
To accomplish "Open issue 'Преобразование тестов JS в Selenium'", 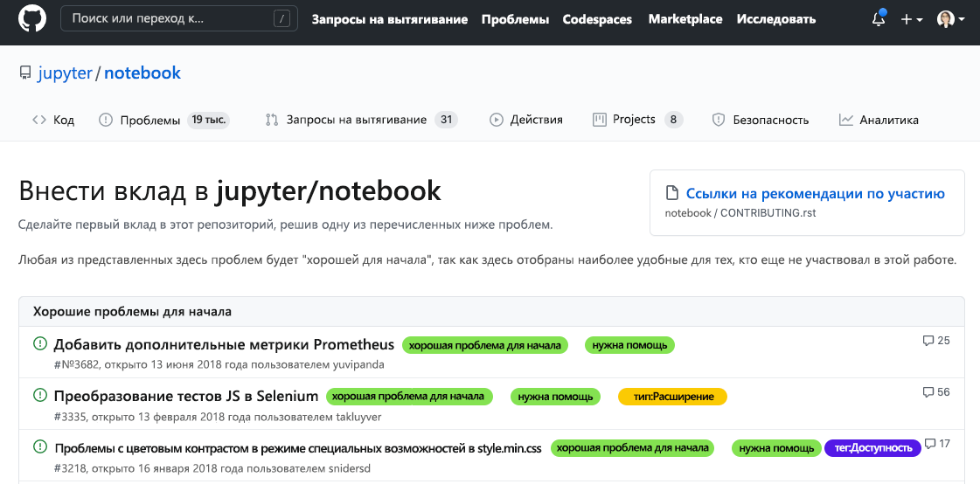I will tap(186, 396).
